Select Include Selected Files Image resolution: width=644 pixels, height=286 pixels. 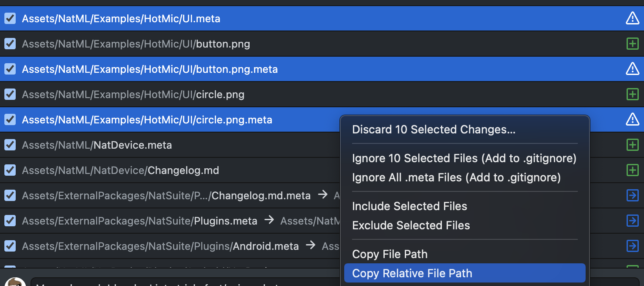[x=410, y=206]
